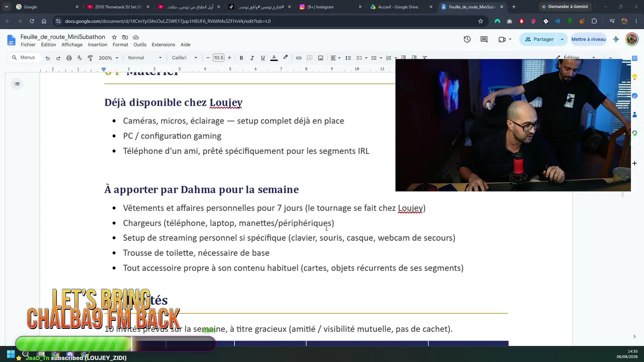
Task: Click the Partager button
Action: (x=539, y=39)
